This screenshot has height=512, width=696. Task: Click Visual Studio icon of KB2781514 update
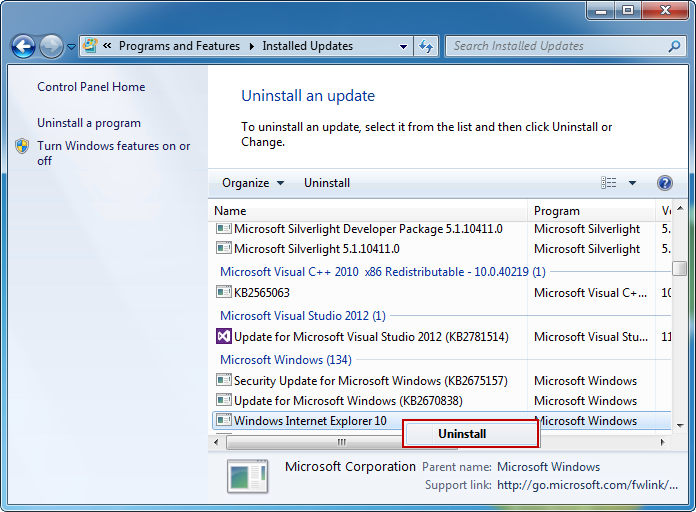coord(224,336)
